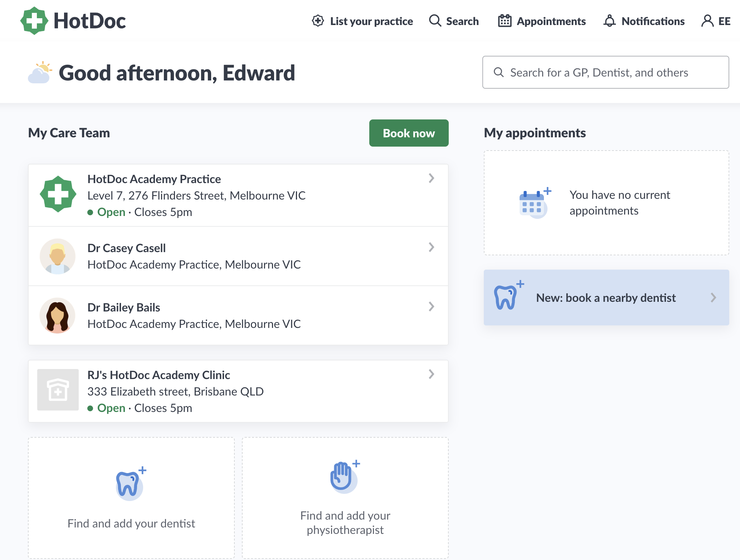The image size is (740, 560).
Task: Click the calendar icon in appointments card
Action: coord(535,203)
